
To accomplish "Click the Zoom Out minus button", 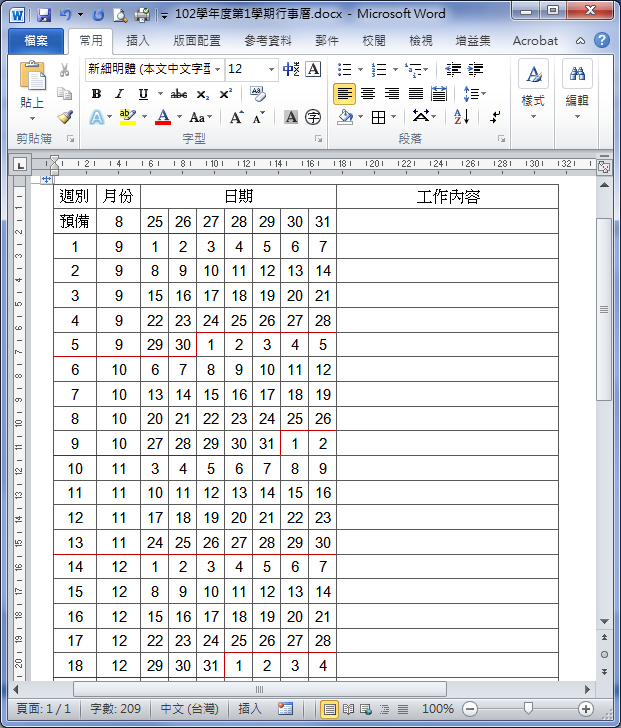I will click(470, 709).
